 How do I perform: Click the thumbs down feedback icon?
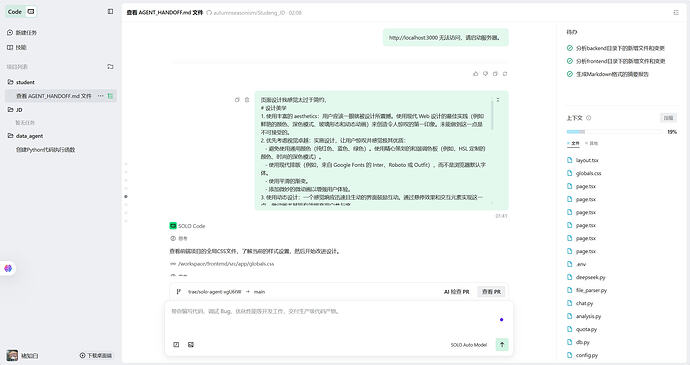point(485,74)
